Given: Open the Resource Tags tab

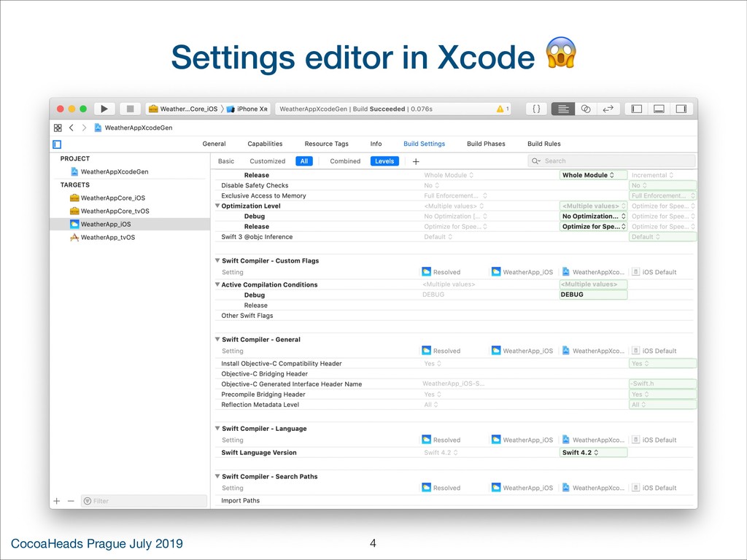Looking at the screenshot, I should point(326,144).
